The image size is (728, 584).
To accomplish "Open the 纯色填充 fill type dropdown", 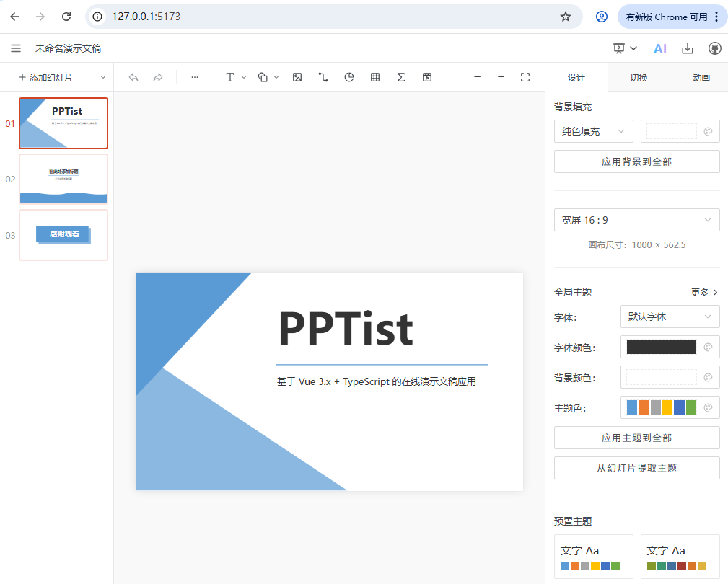I will click(x=592, y=131).
